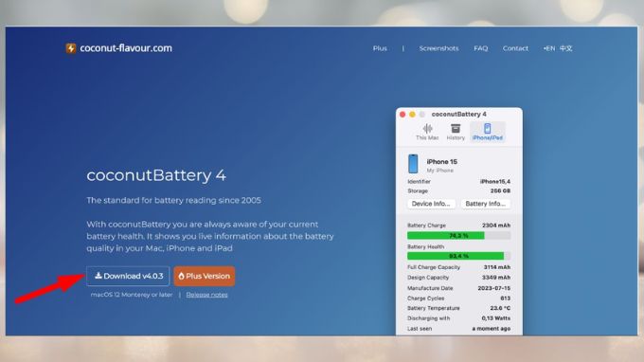Click the "iPhone 15" device name

tap(442, 161)
